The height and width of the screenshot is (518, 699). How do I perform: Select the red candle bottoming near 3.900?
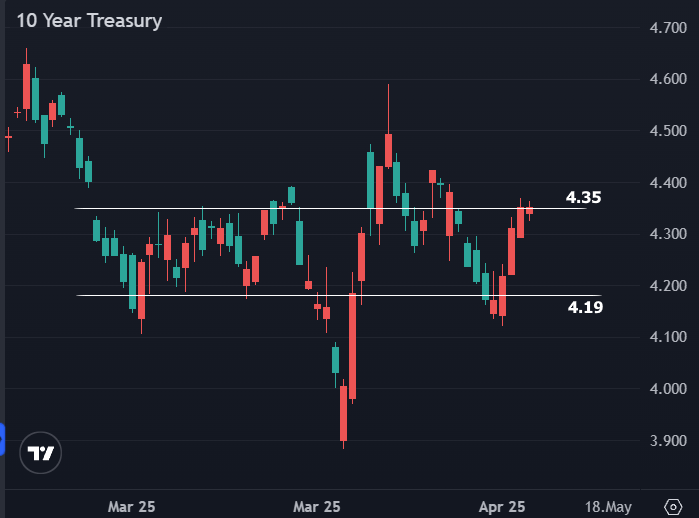[343, 413]
